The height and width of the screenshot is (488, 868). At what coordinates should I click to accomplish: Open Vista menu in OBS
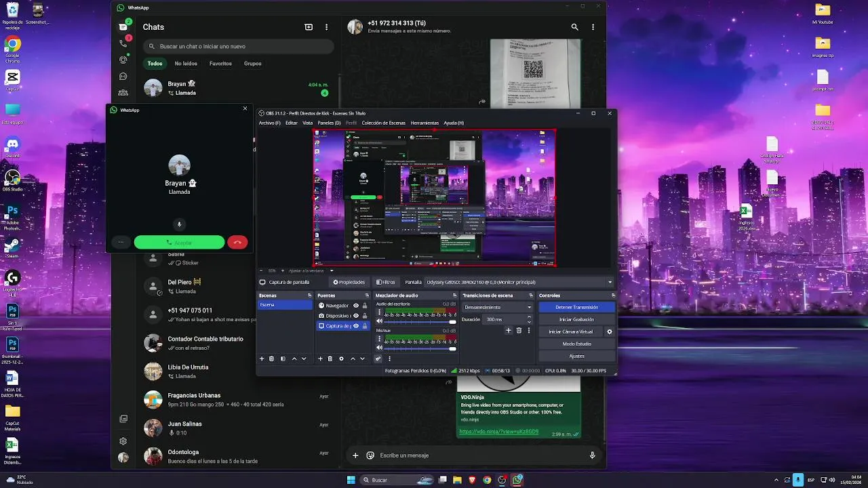307,123
